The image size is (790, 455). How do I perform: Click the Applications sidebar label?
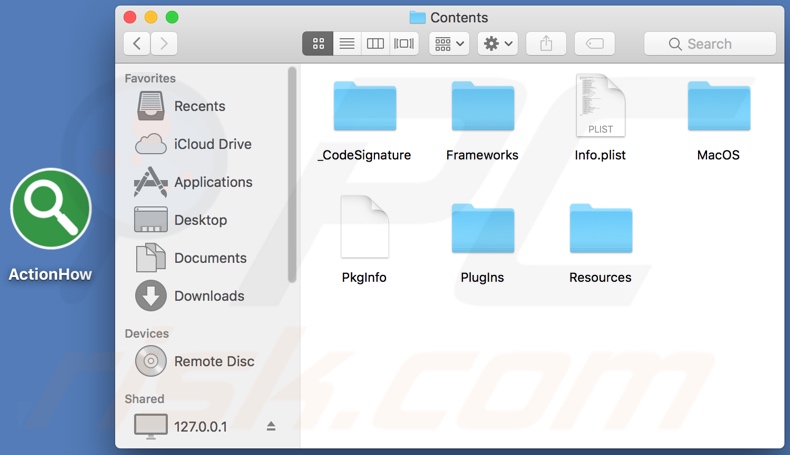click(213, 182)
